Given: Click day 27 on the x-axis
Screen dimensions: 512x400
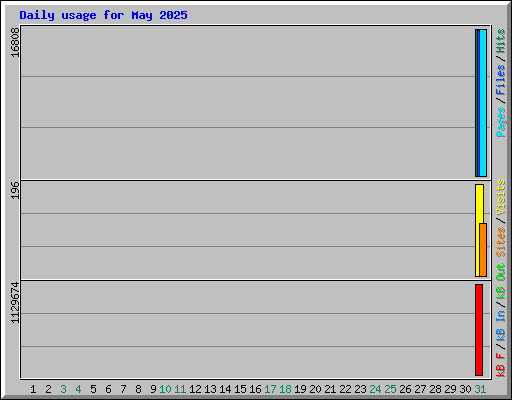Looking at the screenshot, I should (420, 389).
